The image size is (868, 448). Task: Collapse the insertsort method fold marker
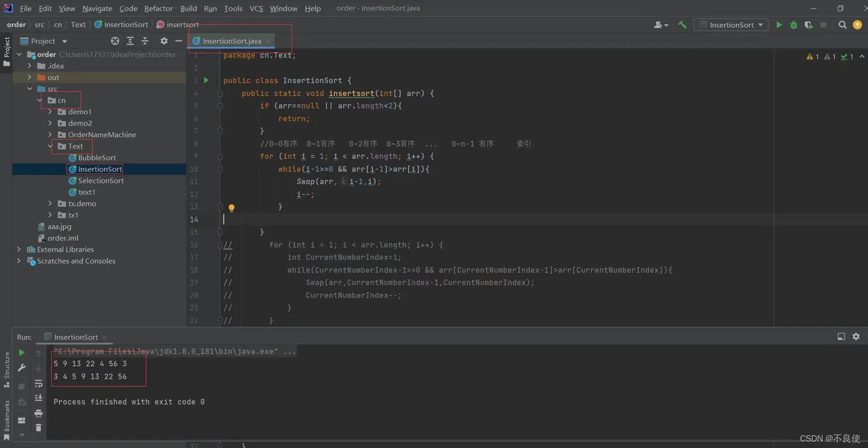point(219,94)
